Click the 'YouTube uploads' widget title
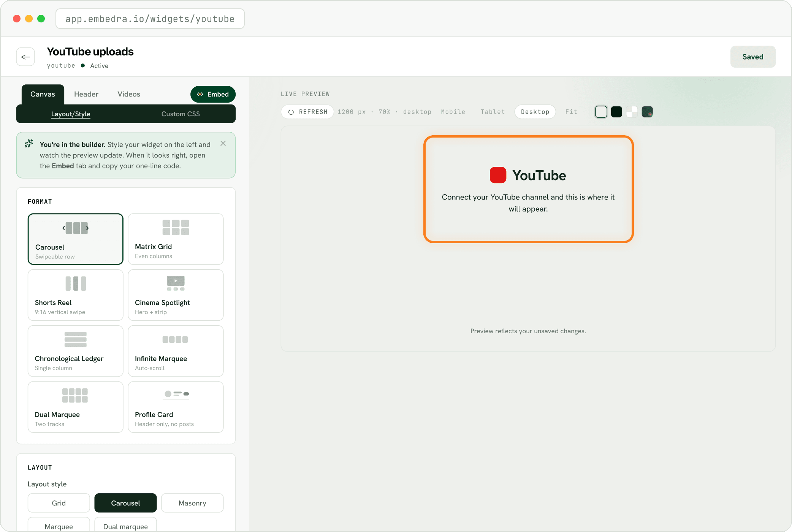This screenshot has height=532, width=792. click(90, 52)
